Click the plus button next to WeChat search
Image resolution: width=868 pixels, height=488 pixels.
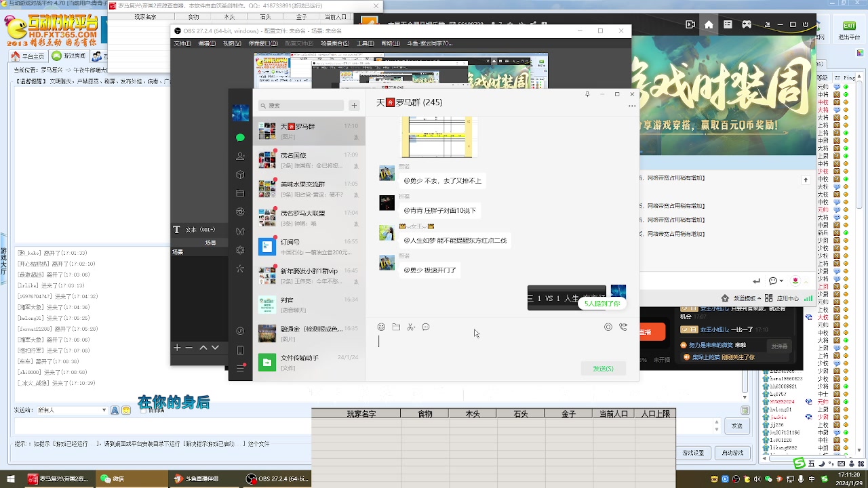354,106
